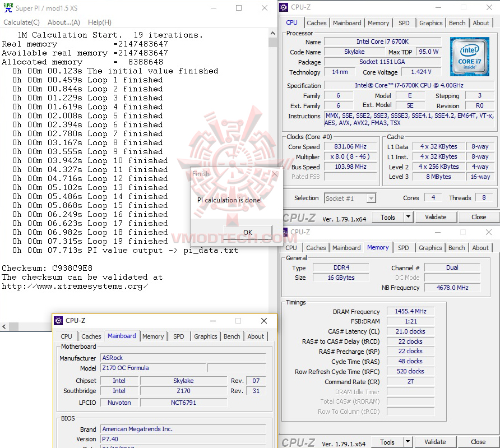Click the xtremesystems.org URL text

75,287
